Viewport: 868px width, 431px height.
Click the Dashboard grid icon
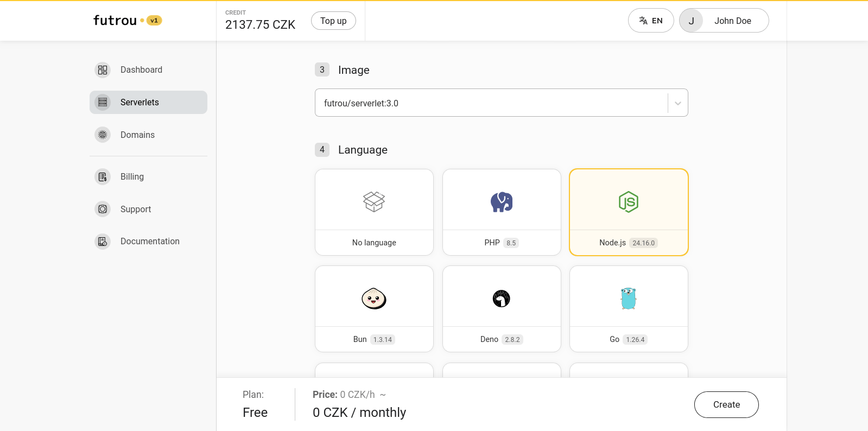(x=103, y=70)
